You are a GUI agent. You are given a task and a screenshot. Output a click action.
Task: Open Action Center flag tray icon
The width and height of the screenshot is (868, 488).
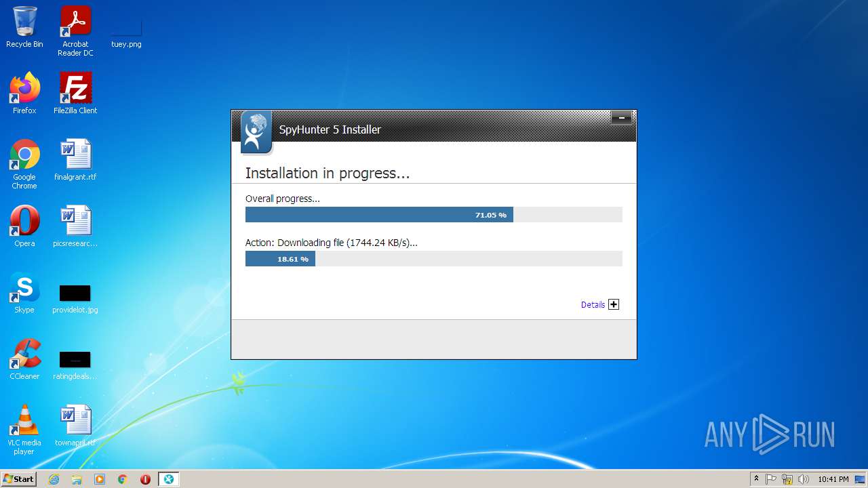pos(771,479)
